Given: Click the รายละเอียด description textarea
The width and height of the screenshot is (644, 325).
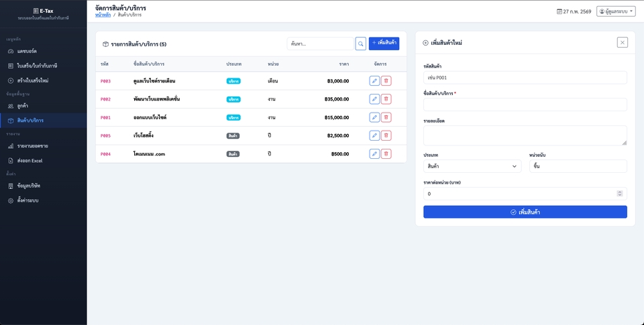Looking at the screenshot, I should point(525,135).
